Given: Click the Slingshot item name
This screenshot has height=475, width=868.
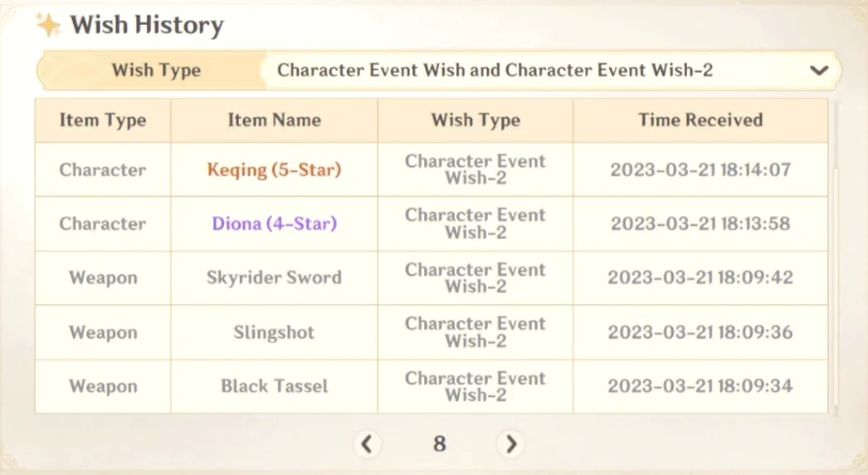Looking at the screenshot, I should [274, 332].
